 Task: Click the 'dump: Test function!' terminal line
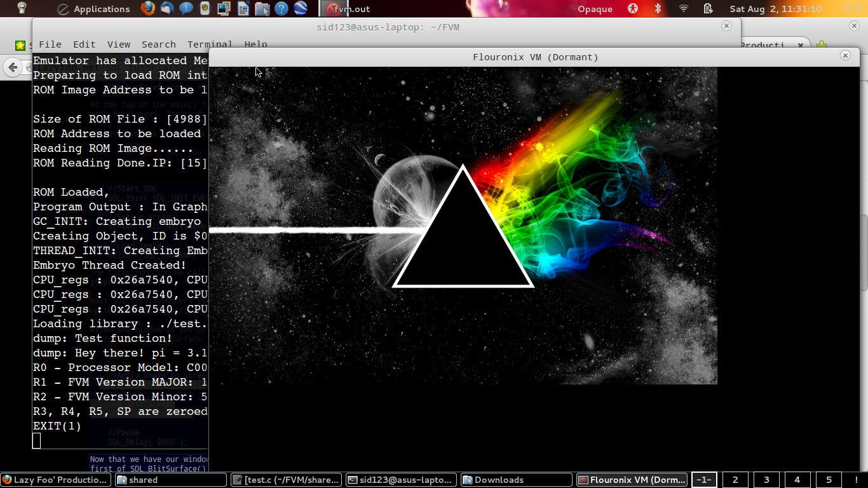102,338
